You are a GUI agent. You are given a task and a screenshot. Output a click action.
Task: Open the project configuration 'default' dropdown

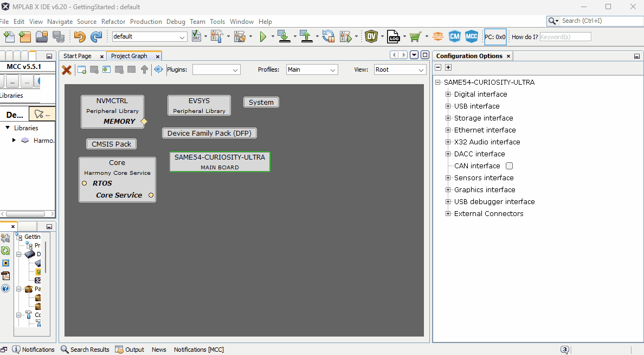click(x=150, y=36)
